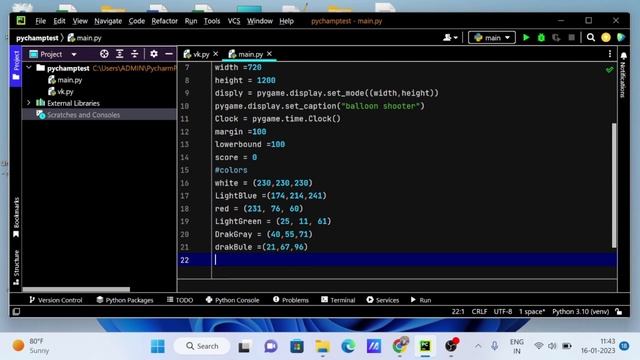Collapse the pychamptest project folder
The width and height of the screenshot is (640, 360).
coord(29,68)
